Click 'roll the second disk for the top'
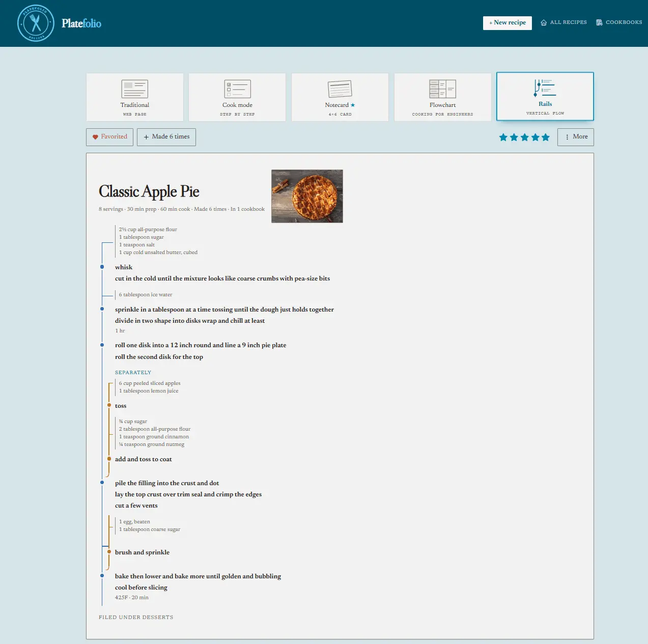The width and height of the screenshot is (648, 644). 159,357
